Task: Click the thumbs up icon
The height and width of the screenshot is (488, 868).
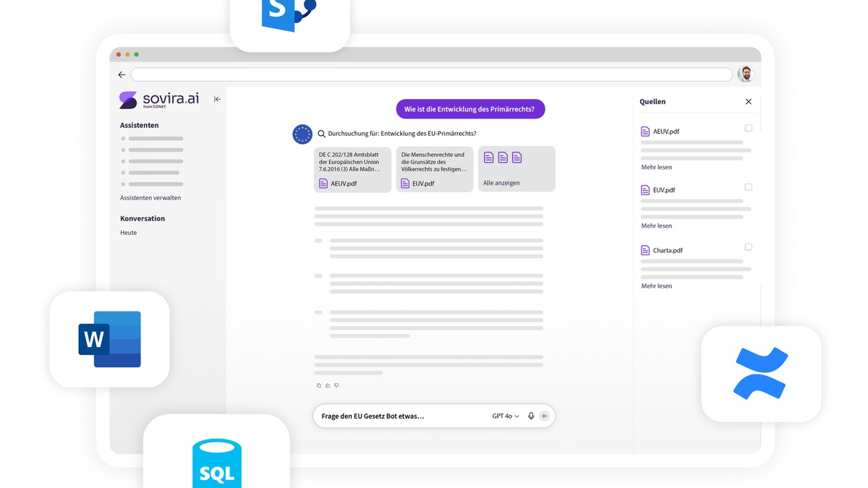Action: click(328, 385)
